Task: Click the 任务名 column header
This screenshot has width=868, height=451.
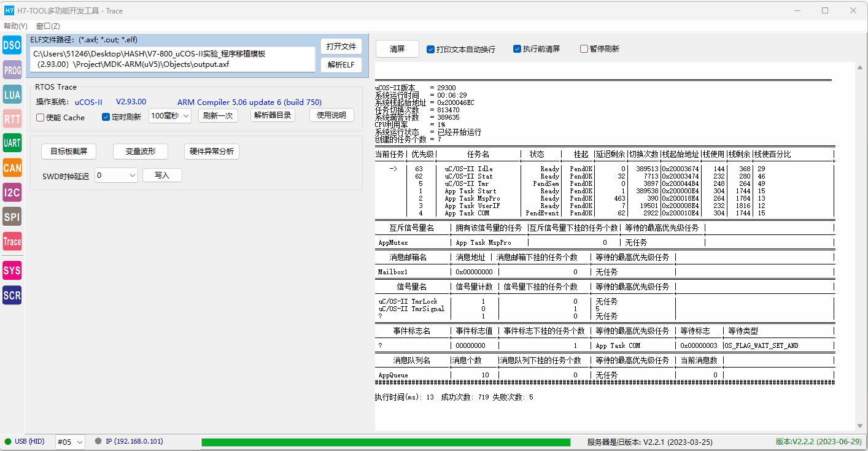Action: coord(477,154)
